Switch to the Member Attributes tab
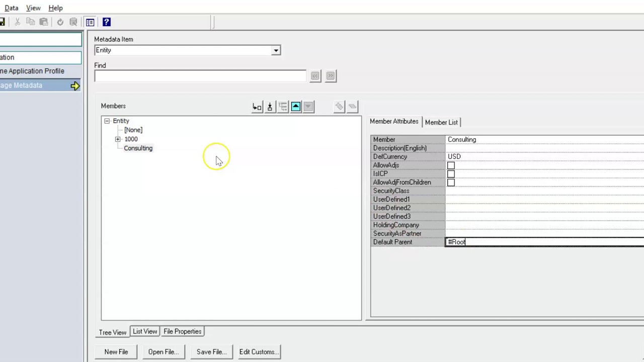Screen dimensions: 644x362 394,122
